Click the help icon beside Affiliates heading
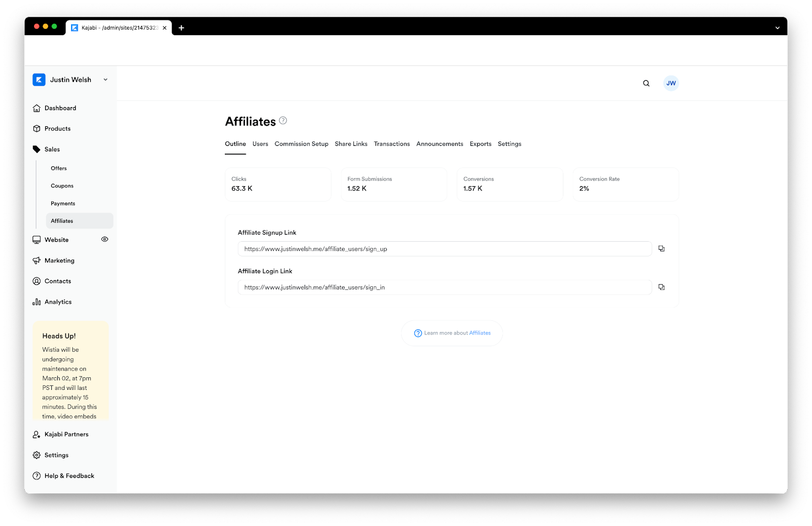 click(283, 120)
